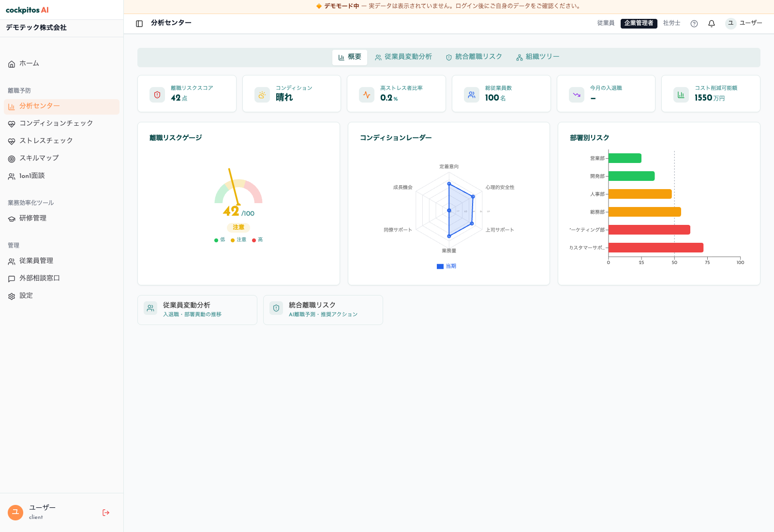Open the ユーザー menu in header
Viewport: 774px width, 532px height.
click(x=744, y=23)
